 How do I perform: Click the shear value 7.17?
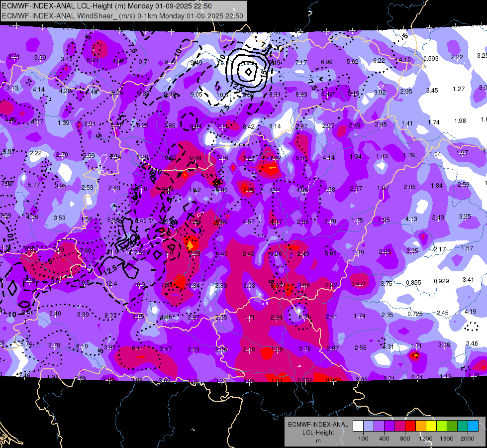(301, 63)
